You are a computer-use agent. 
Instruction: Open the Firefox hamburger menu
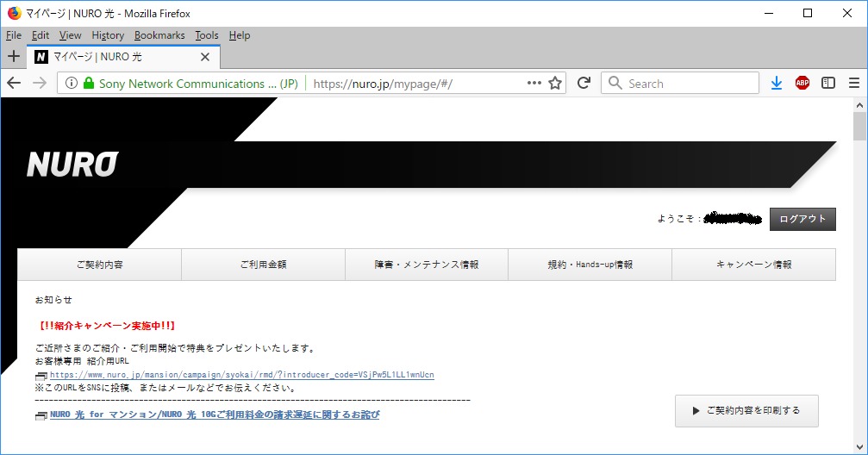(854, 84)
